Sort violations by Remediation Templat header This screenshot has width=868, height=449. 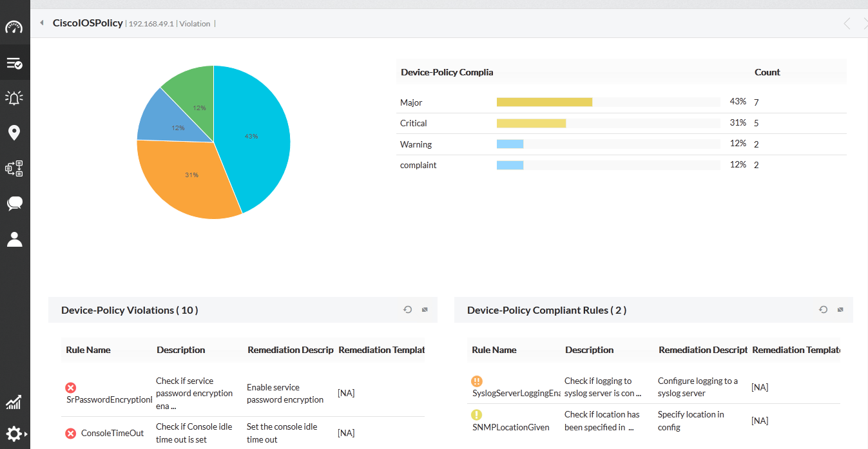(381, 350)
